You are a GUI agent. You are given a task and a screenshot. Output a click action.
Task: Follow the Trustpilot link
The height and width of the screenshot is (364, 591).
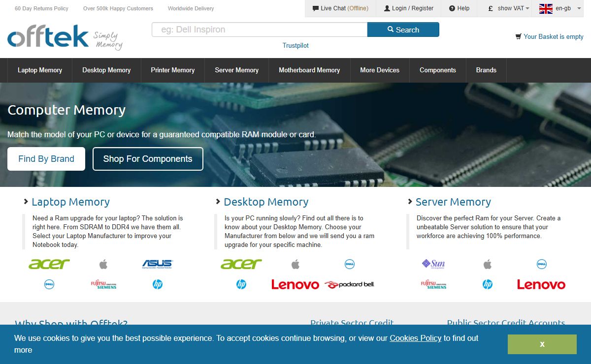[295, 45]
